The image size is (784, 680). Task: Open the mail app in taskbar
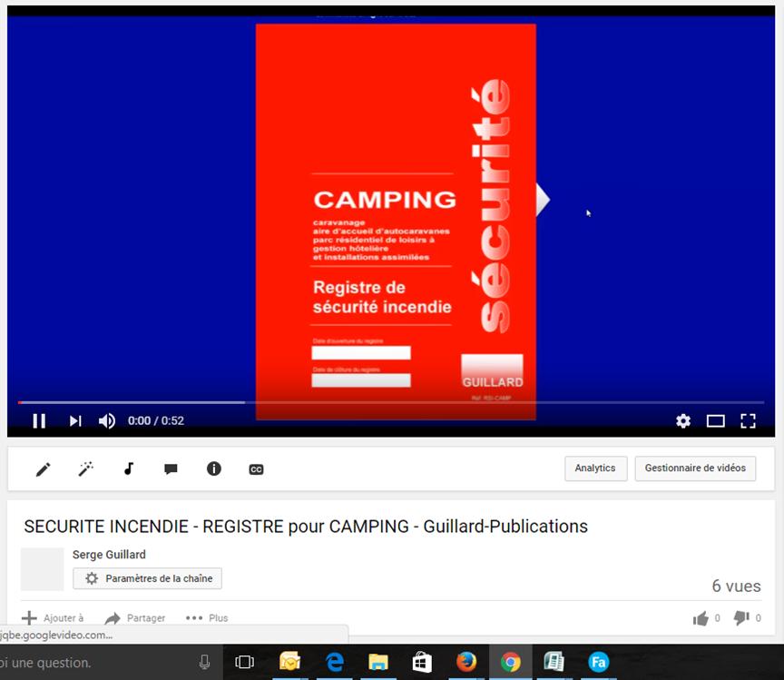click(289, 662)
